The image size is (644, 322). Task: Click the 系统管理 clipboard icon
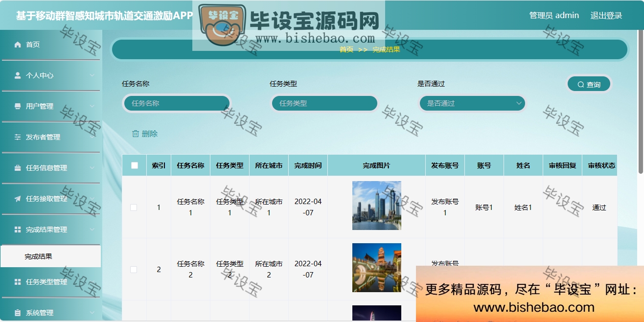(x=18, y=313)
